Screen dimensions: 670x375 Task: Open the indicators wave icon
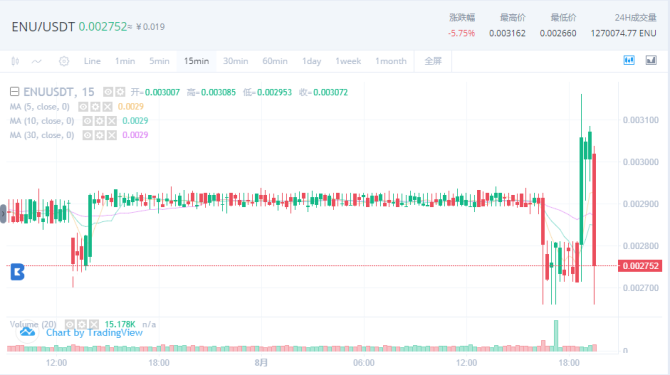[37, 62]
